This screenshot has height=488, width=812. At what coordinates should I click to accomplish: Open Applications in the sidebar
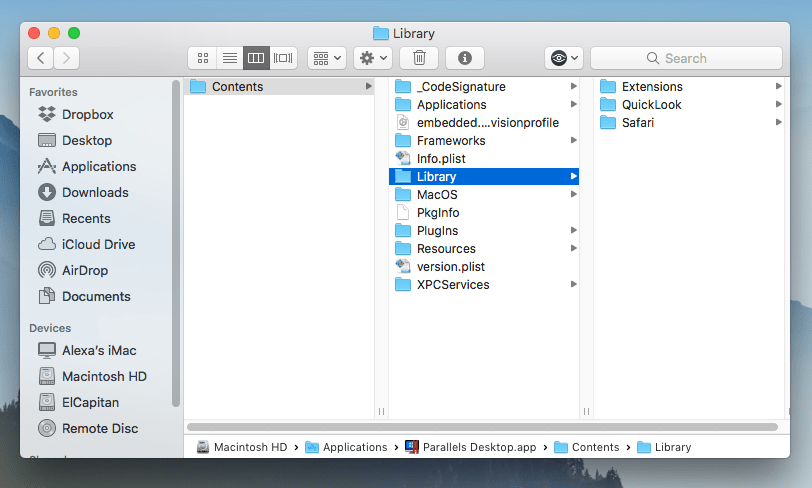(86, 166)
